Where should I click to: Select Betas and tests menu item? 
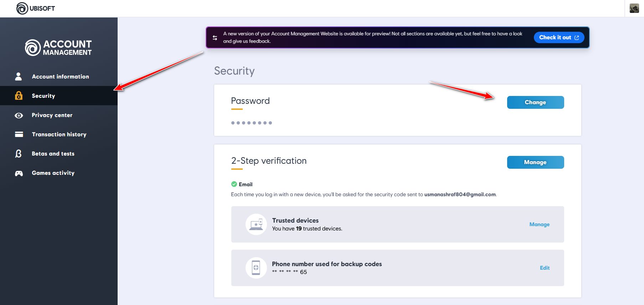[53, 154]
